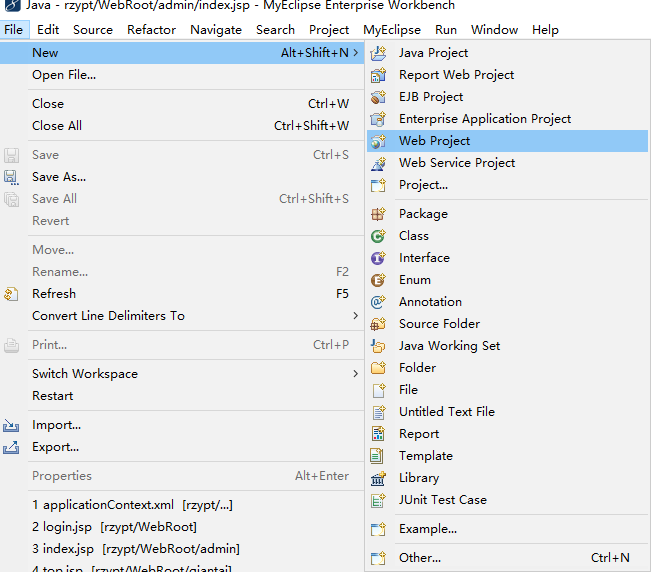Click the new Folder icon
This screenshot has height=572, width=651.
378,368
